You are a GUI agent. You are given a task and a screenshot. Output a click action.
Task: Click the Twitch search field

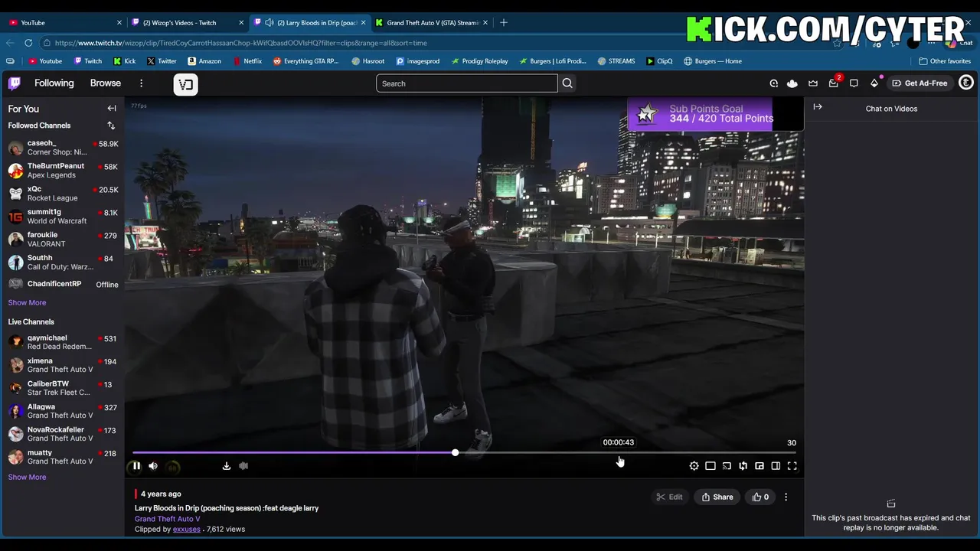tap(466, 83)
